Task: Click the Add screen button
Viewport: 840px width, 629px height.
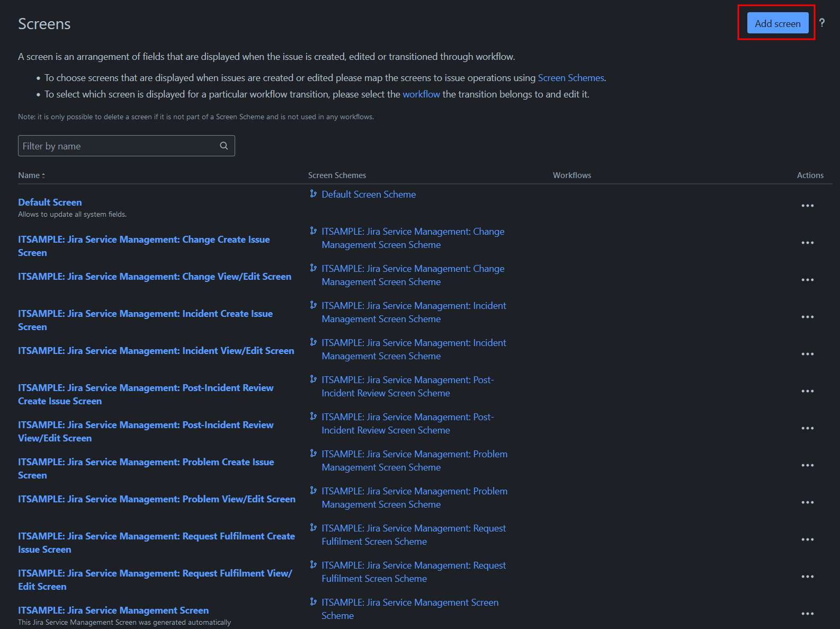Action: click(x=777, y=23)
